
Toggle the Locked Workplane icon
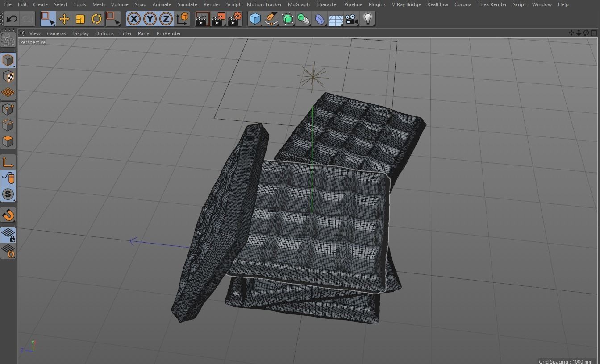(x=8, y=235)
